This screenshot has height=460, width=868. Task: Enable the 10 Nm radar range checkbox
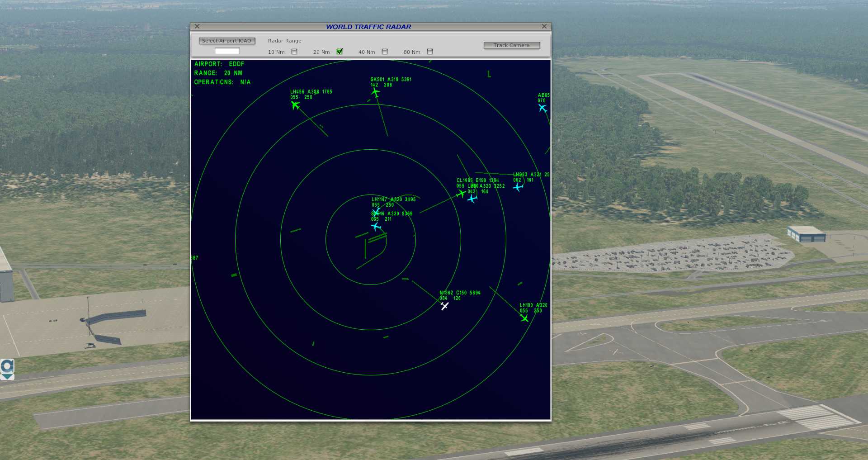[x=294, y=52]
